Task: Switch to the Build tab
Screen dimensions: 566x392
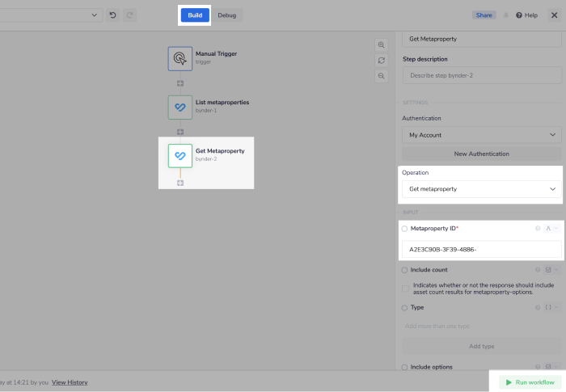Action: click(194, 15)
